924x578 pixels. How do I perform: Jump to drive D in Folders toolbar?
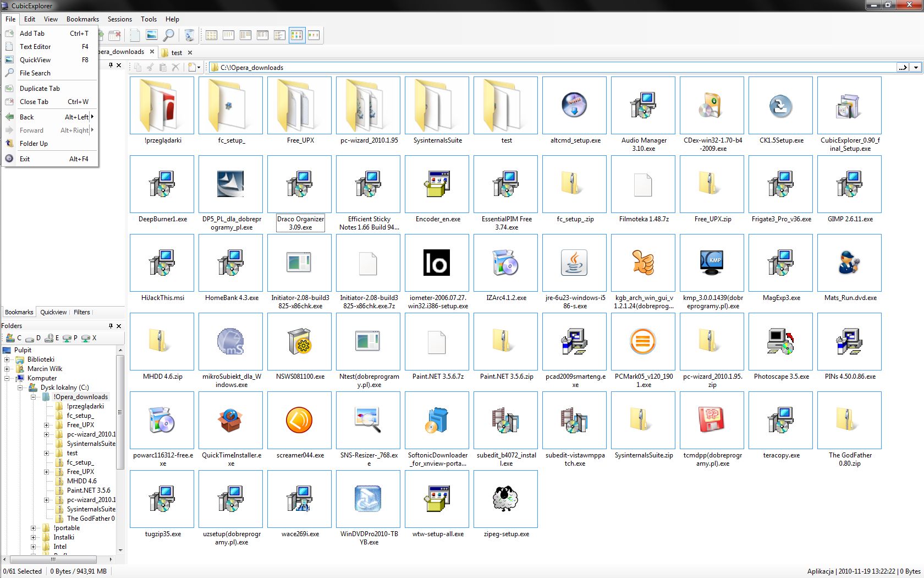coord(34,338)
